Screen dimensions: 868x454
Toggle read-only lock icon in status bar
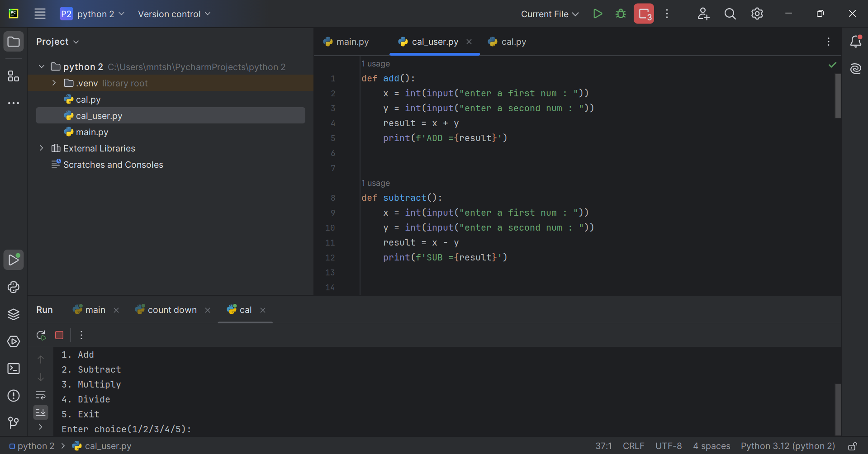tap(853, 446)
